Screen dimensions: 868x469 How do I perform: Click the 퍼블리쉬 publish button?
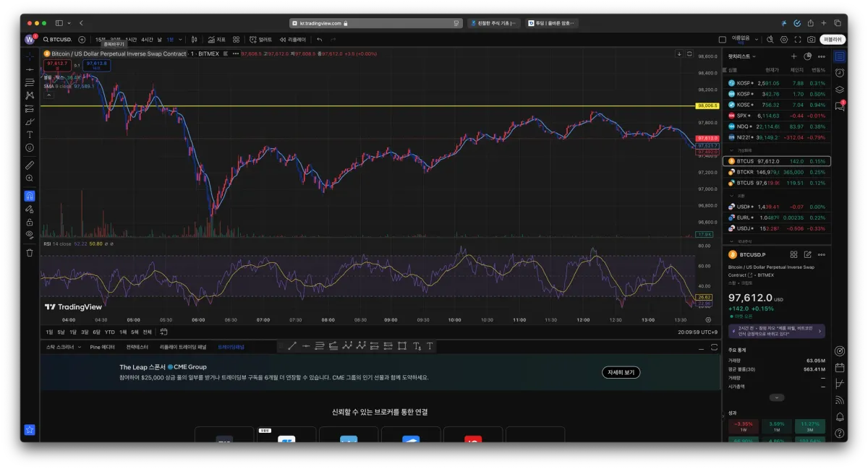tap(833, 40)
